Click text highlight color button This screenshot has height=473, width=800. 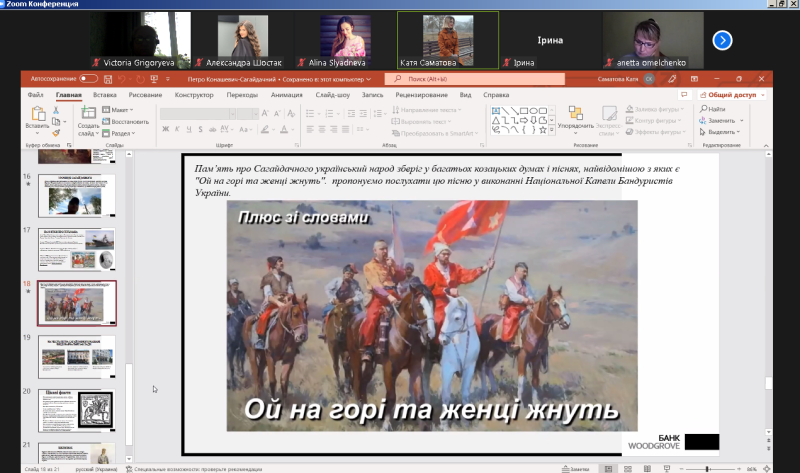[x=264, y=129]
